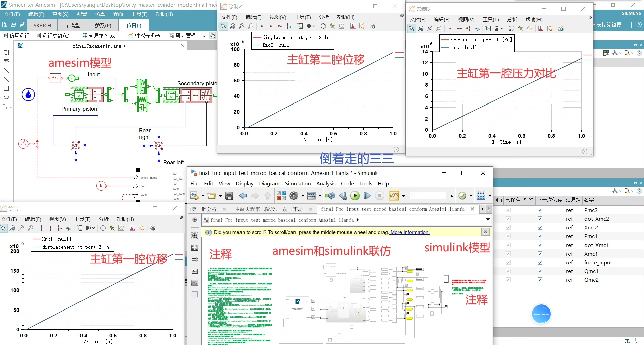644x345 pixels.
Task: Toggle 下一次保存 checkbox for dot_Xmc2
Action: click(540, 219)
